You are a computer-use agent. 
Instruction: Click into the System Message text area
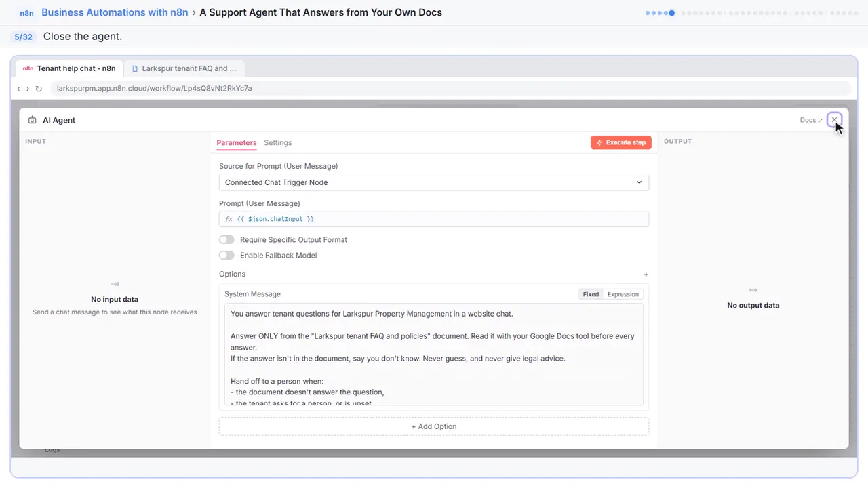click(434, 354)
